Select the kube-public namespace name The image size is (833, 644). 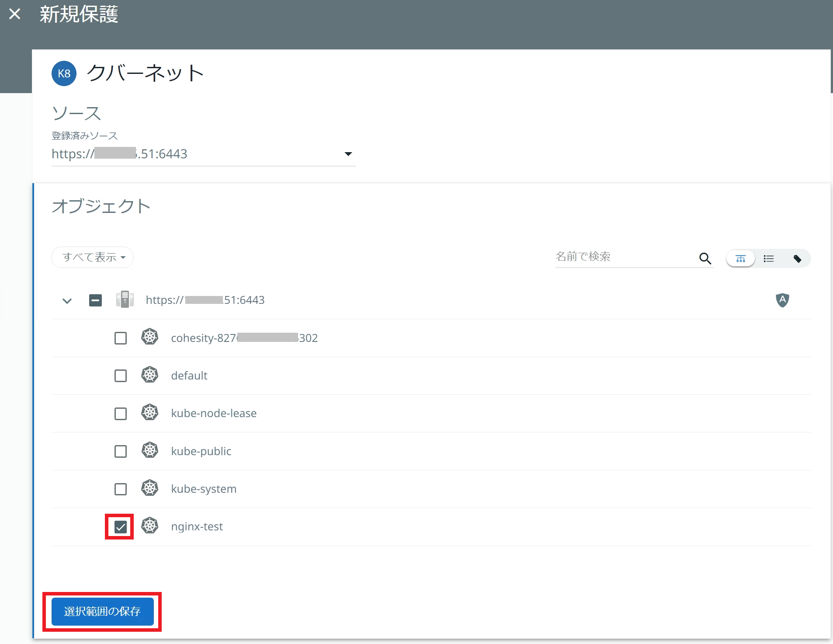pos(201,451)
